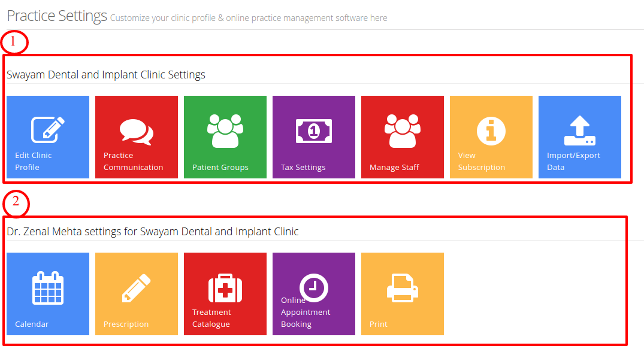Open Online Appointment Booking clock icon
Image resolution: width=644 pixels, height=352 pixels.
(x=314, y=287)
